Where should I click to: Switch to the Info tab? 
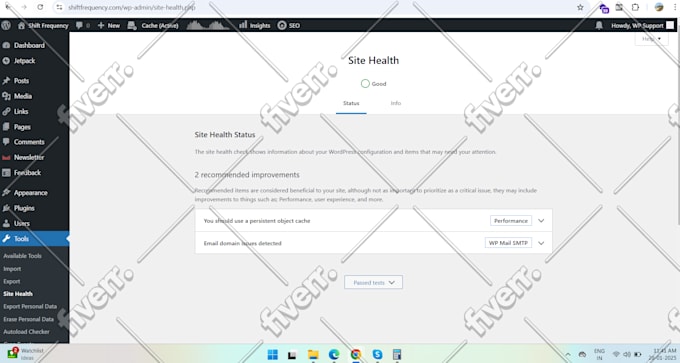396,103
